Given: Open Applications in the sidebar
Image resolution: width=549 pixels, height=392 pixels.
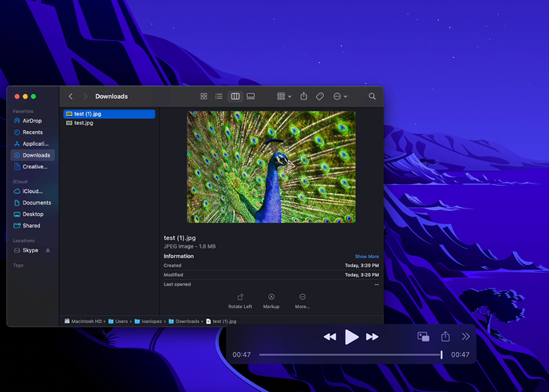Looking at the screenshot, I should 32,143.
